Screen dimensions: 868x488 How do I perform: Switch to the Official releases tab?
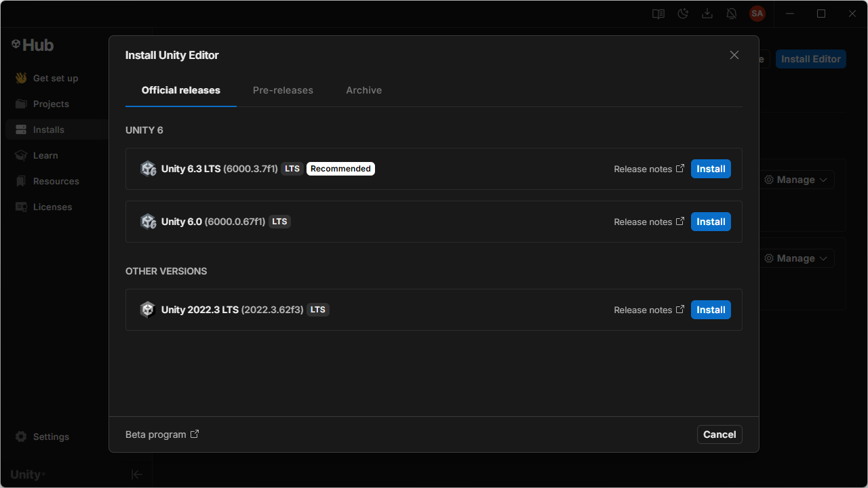[181, 90]
